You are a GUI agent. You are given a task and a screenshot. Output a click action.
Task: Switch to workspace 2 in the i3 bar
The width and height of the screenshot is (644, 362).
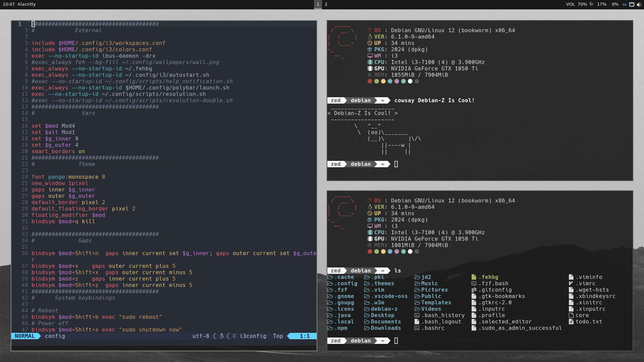(326, 4)
